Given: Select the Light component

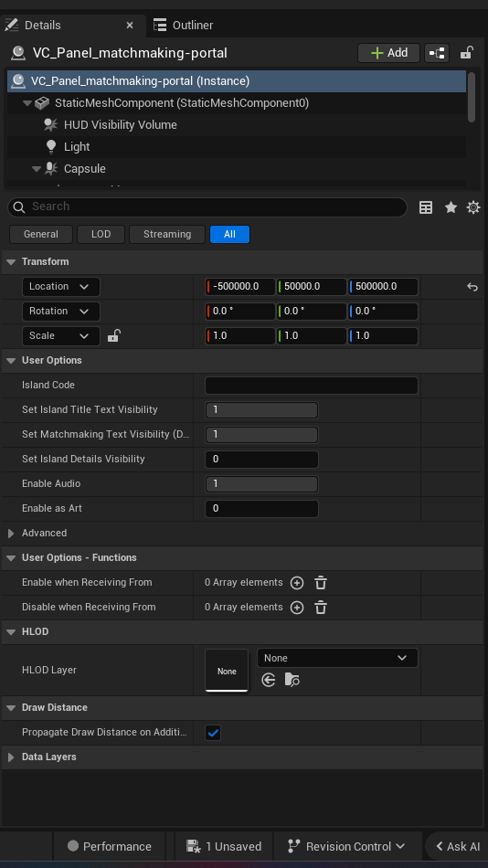Looking at the screenshot, I should pos(77,147).
